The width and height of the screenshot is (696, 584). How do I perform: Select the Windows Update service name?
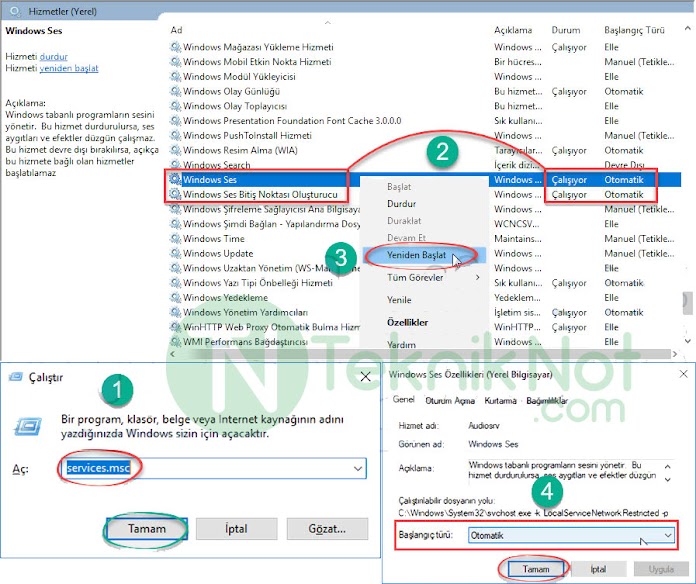coord(218,253)
